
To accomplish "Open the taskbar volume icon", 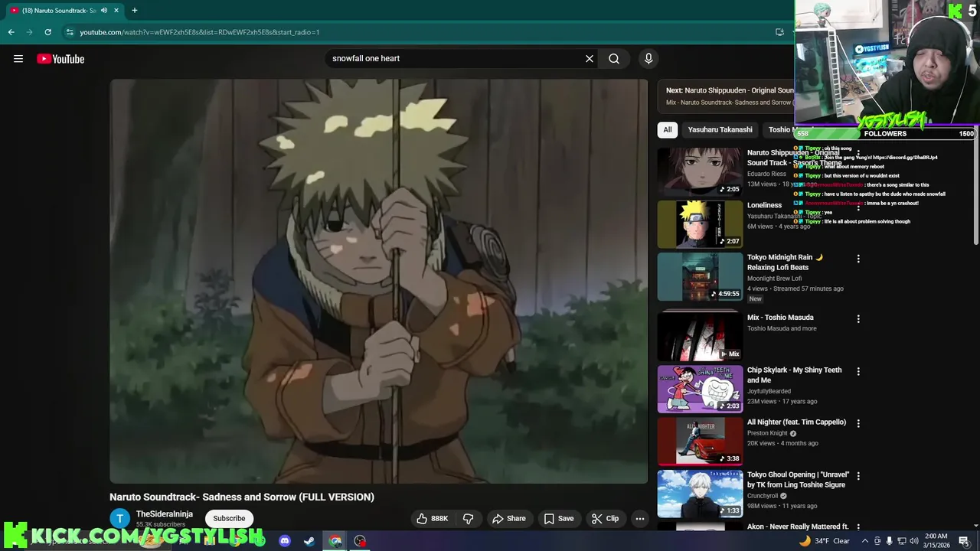I will 913,541.
